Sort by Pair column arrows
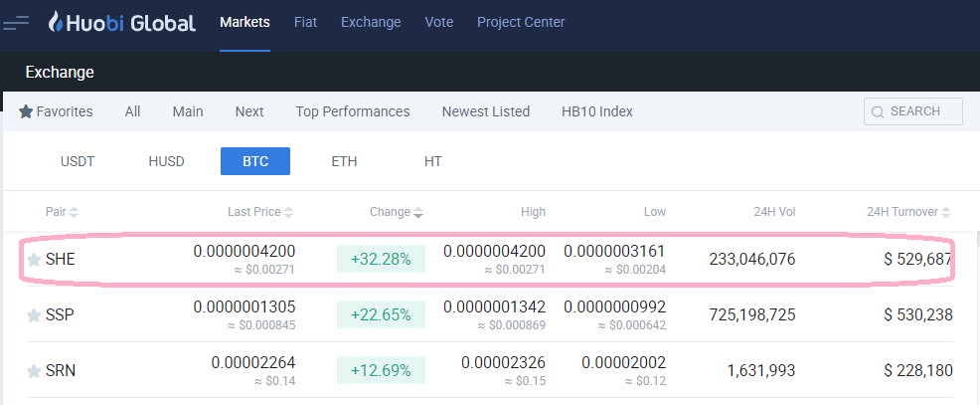 click(75, 212)
